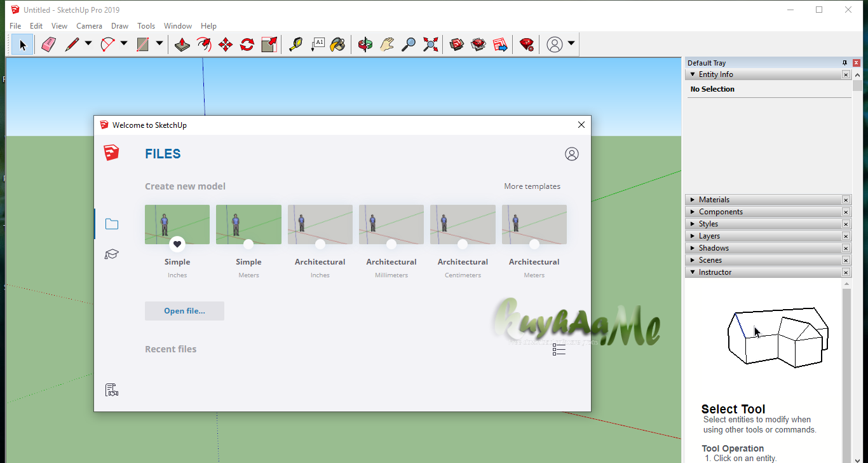Image resolution: width=868 pixels, height=463 pixels.
Task: Select the Zoom magnifier tool
Action: coord(409,45)
